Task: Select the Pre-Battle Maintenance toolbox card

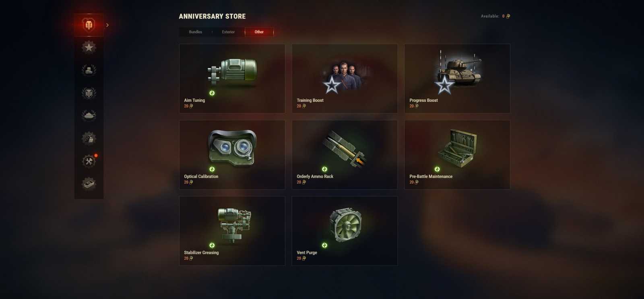Action: click(457, 155)
